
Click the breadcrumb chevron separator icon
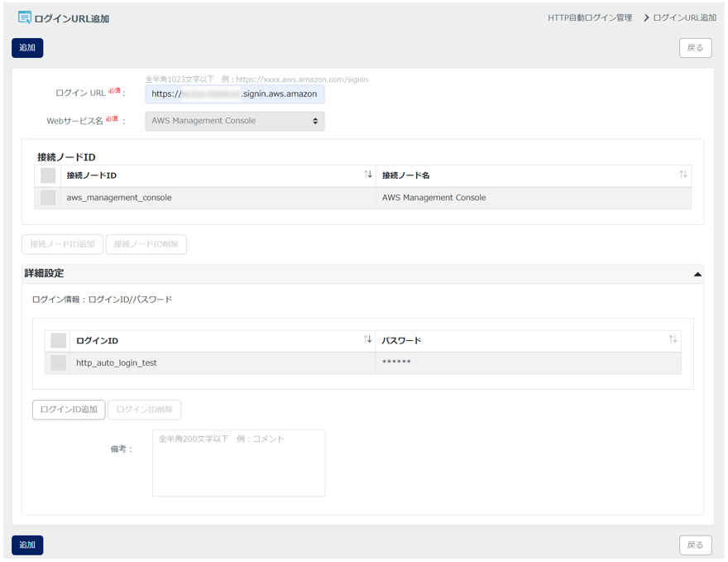click(646, 17)
